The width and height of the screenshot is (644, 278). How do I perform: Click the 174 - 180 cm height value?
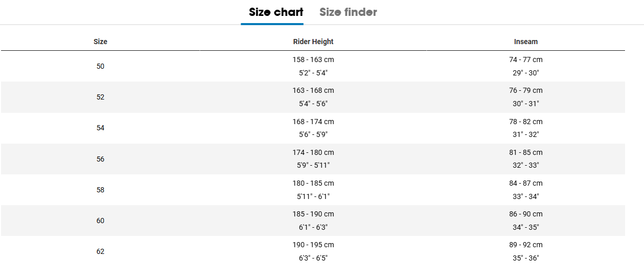[313, 152]
